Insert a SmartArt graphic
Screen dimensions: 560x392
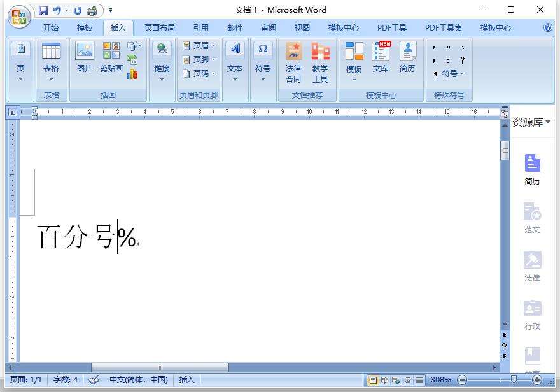[x=132, y=59]
